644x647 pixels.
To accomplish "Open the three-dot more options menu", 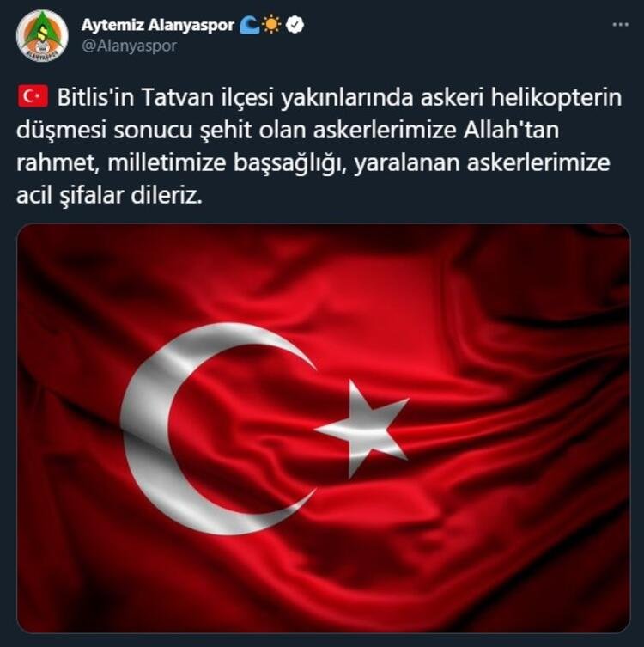I will pos(620,25).
